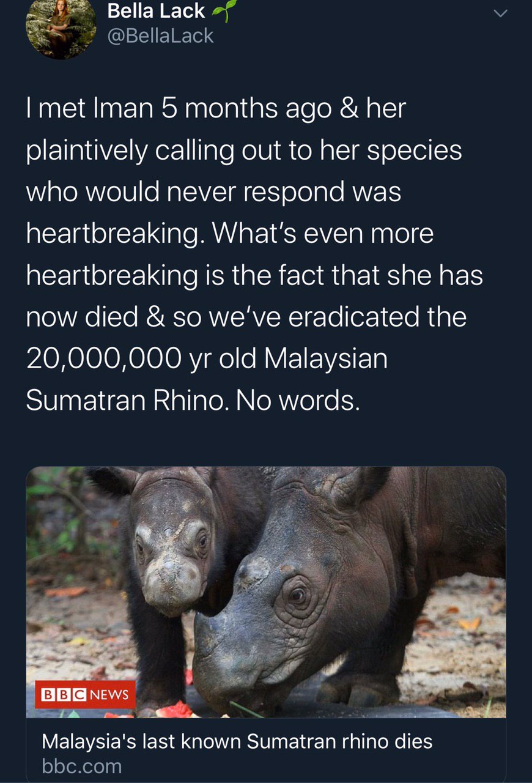Click the BBC News logo badge
The width and height of the screenshot is (532, 783).
pyautogui.click(x=85, y=694)
